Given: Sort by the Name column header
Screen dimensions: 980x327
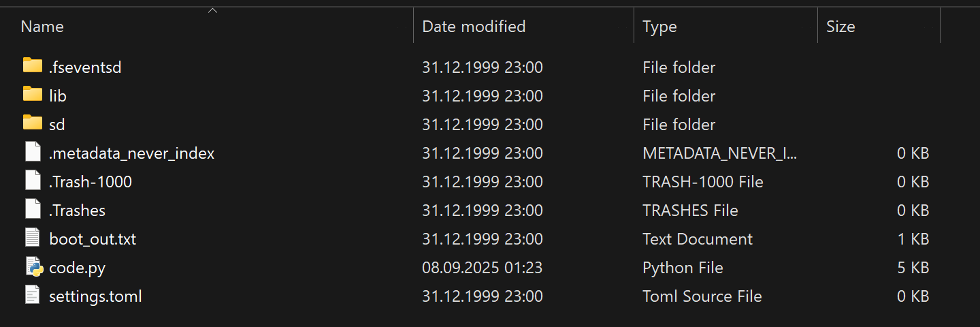Looking at the screenshot, I should coord(42,27).
